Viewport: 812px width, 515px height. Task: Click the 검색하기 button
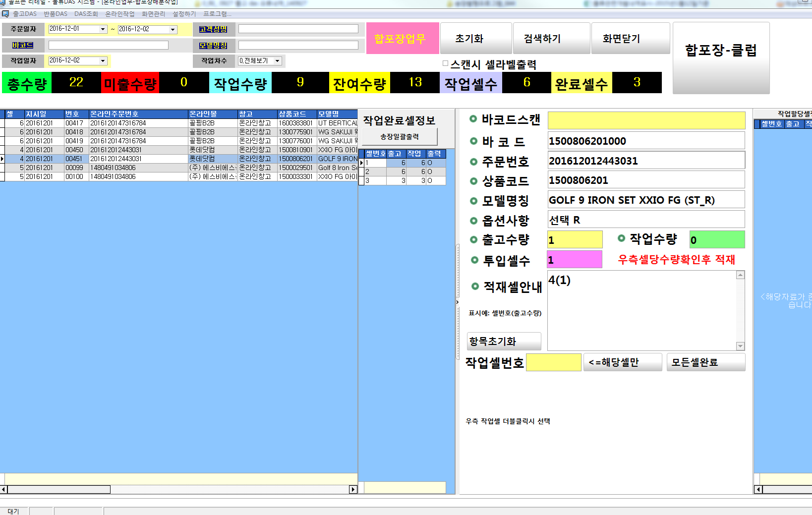point(542,39)
